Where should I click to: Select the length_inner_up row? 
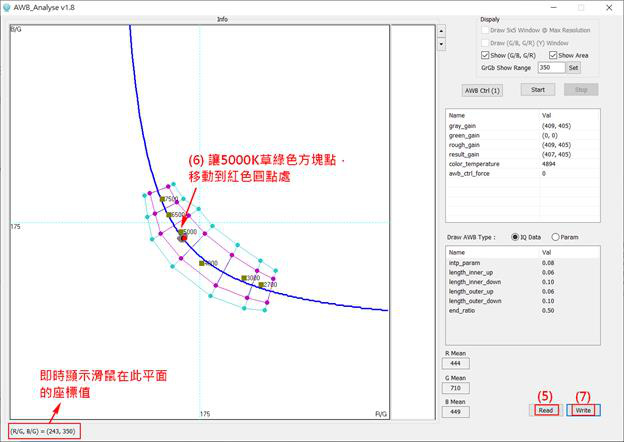[523, 273]
